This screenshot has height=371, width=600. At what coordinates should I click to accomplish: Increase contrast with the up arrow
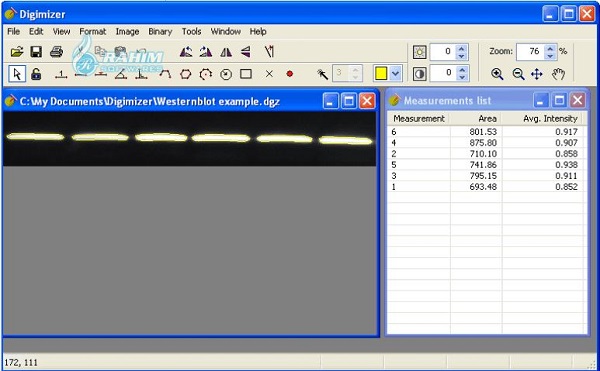(462, 70)
